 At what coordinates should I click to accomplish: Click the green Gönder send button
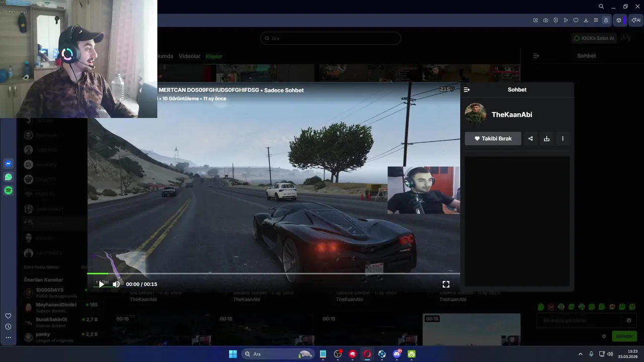(624, 336)
